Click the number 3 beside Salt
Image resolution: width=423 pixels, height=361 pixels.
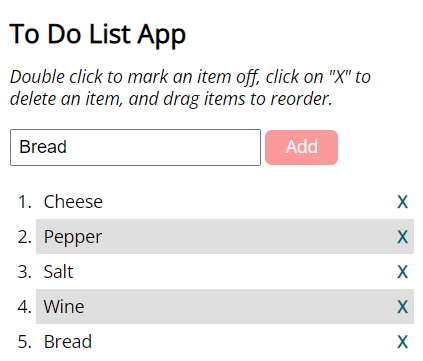tap(24, 272)
